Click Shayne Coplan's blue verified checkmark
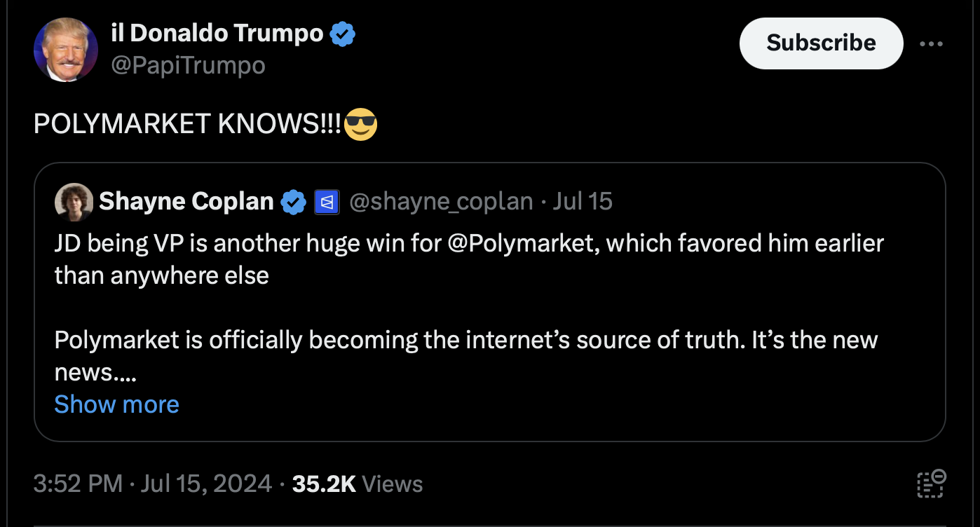 click(x=294, y=202)
